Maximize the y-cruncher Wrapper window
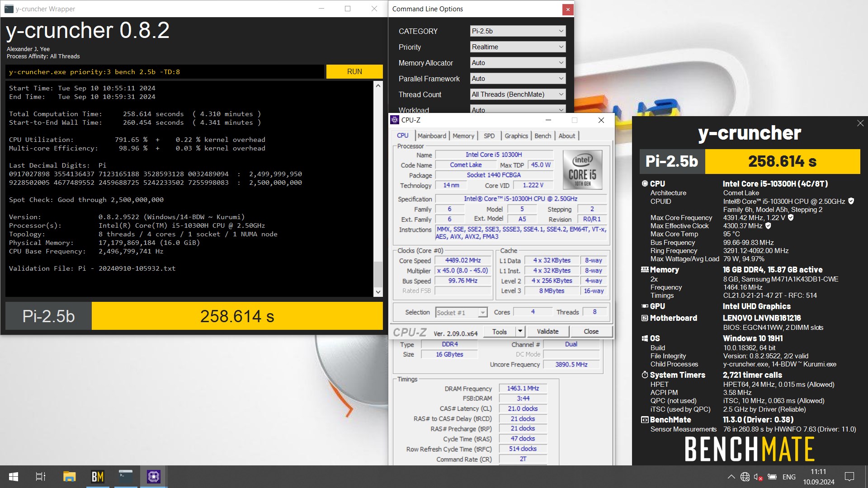This screenshot has height=488, width=868. tap(348, 9)
